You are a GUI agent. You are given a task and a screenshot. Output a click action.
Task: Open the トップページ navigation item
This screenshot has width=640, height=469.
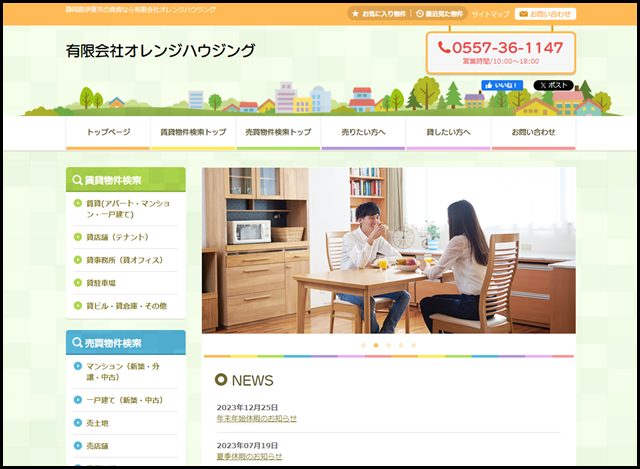pos(108,133)
